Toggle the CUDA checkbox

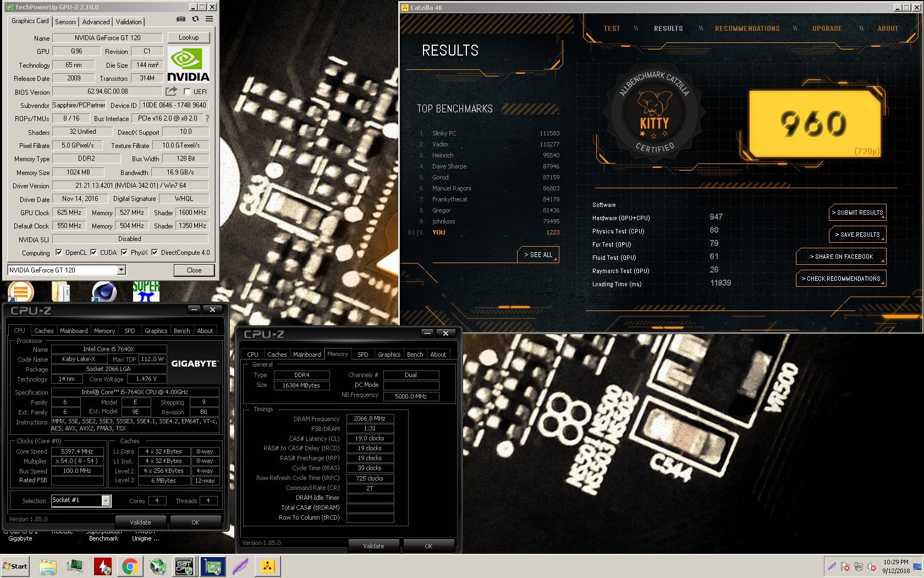pos(94,253)
